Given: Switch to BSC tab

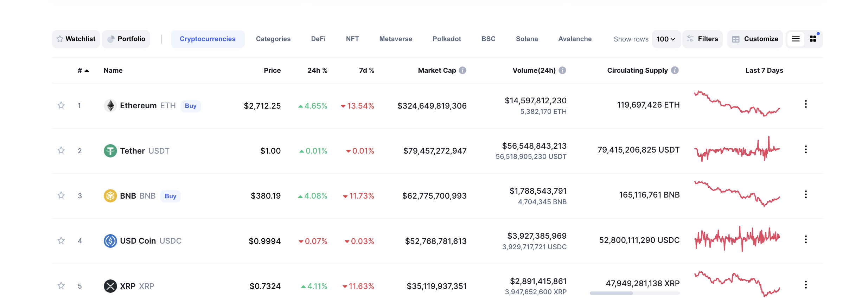Looking at the screenshot, I should [x=488, y=39].
